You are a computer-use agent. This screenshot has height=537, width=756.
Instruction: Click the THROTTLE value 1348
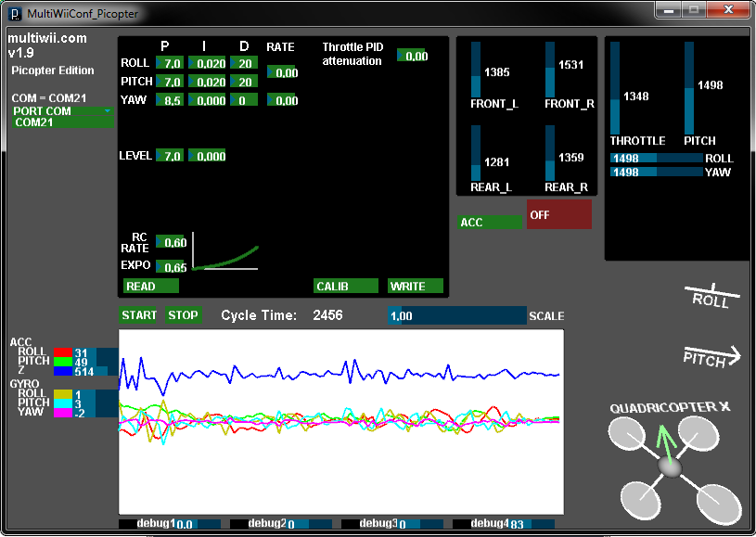pyautogui.click(x=636, y=96)
